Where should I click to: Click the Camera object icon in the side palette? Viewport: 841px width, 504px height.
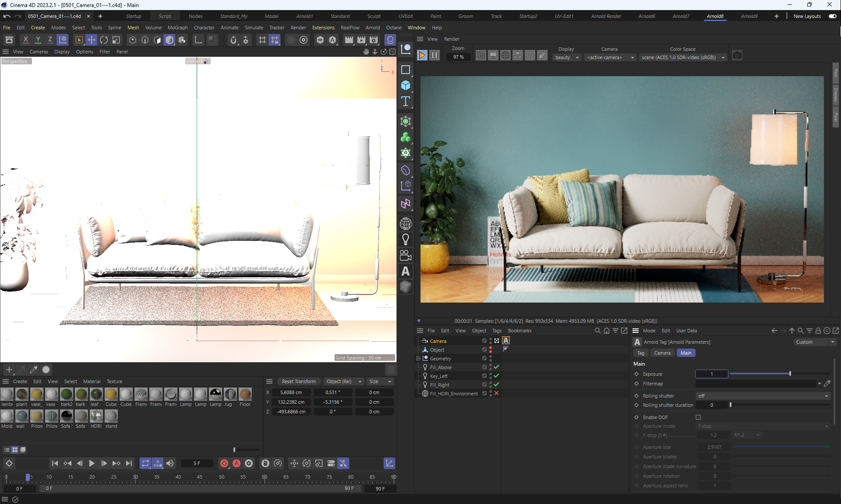(x=406, y=255)
